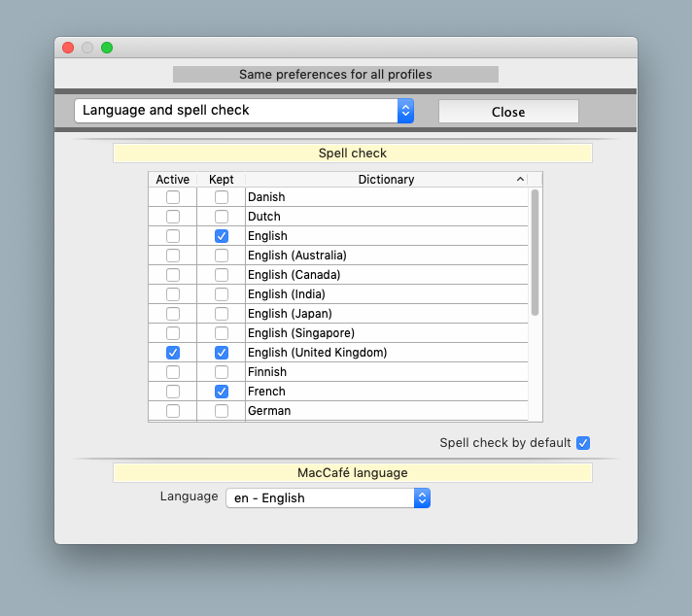This screenshot has height=616, width=692.
Task: Enable Active checkbox for English (Canada)
Action: 173,275
